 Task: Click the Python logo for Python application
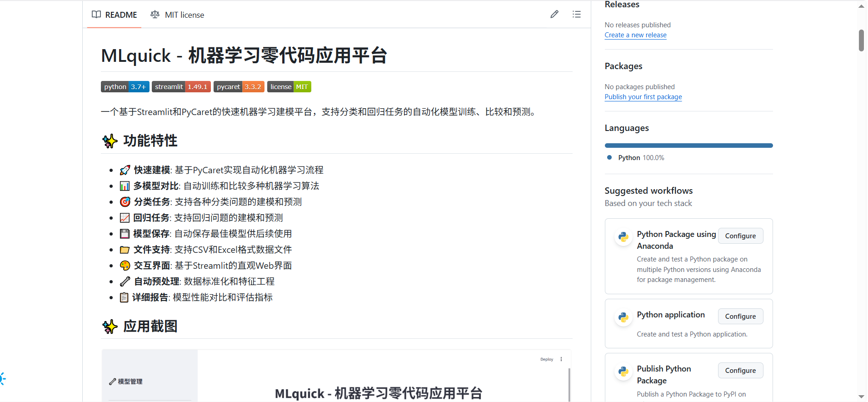[624, 317]
